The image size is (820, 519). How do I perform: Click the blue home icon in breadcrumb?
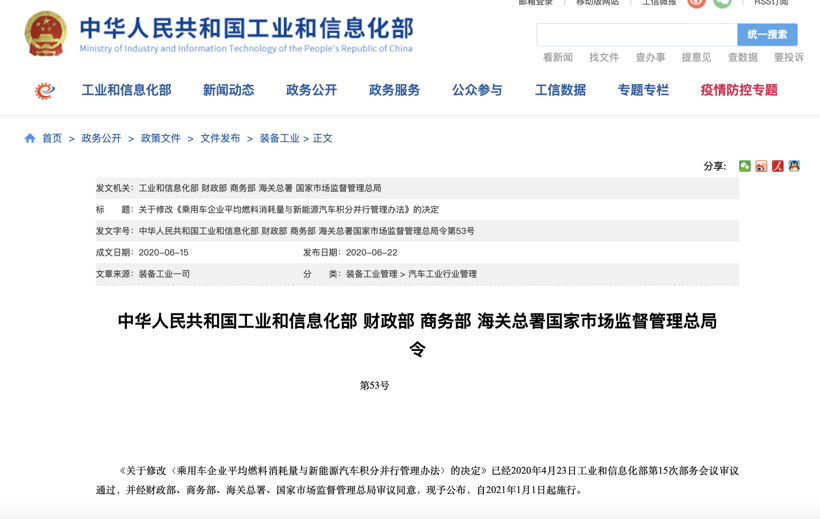[x=30, y=138]
